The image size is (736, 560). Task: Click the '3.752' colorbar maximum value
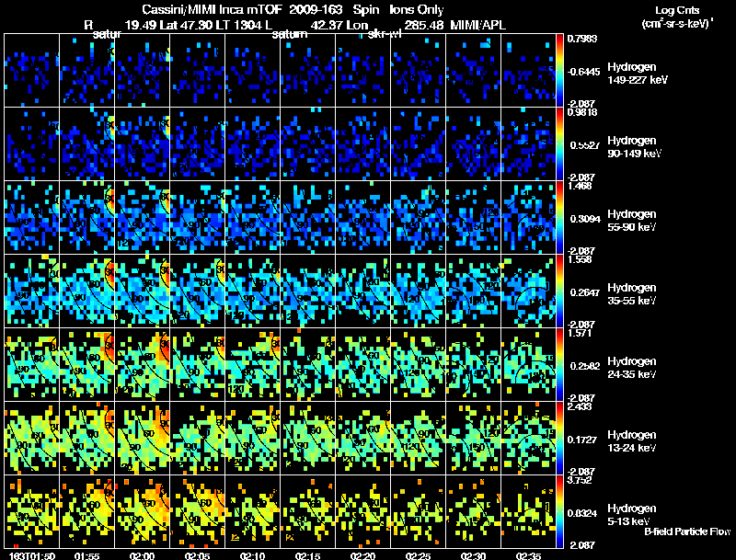(580, 480)
